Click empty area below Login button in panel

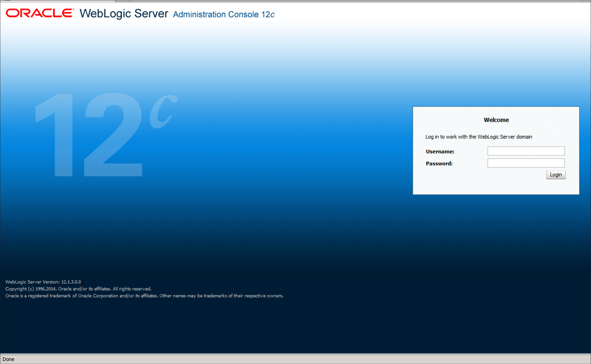pyautogui.click(x=496, y=187)
